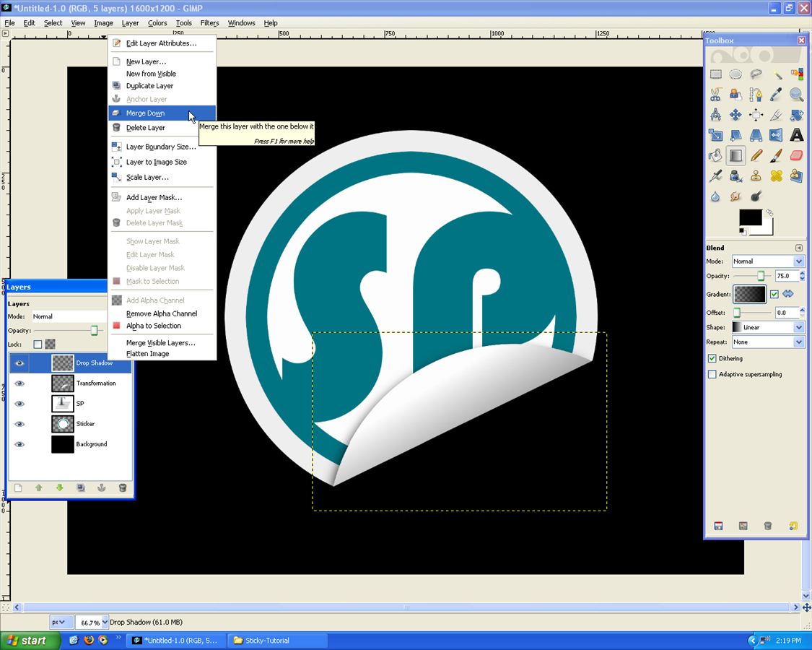Open the Blend tool options panel menu

coord(798,247)
